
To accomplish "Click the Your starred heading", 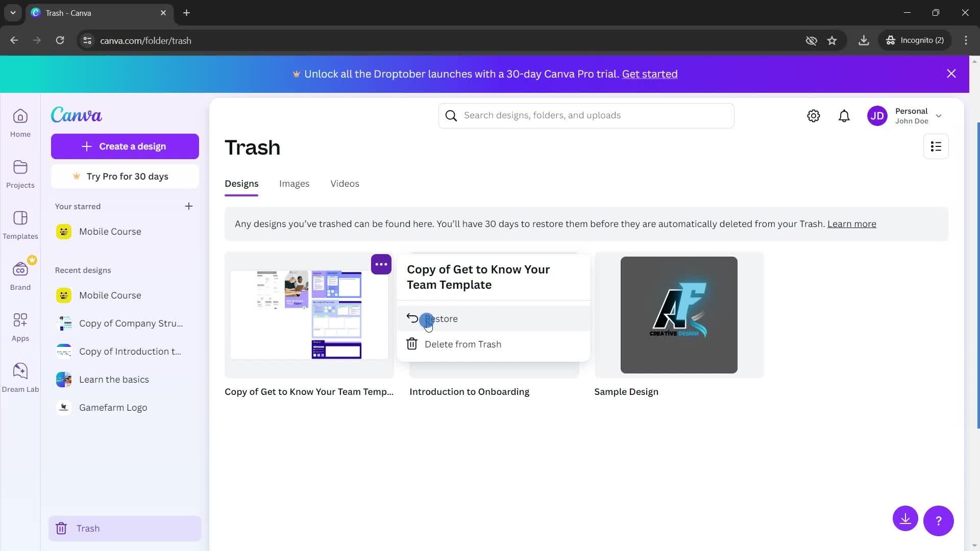I will pyautogui.click(x=78, y=207).
